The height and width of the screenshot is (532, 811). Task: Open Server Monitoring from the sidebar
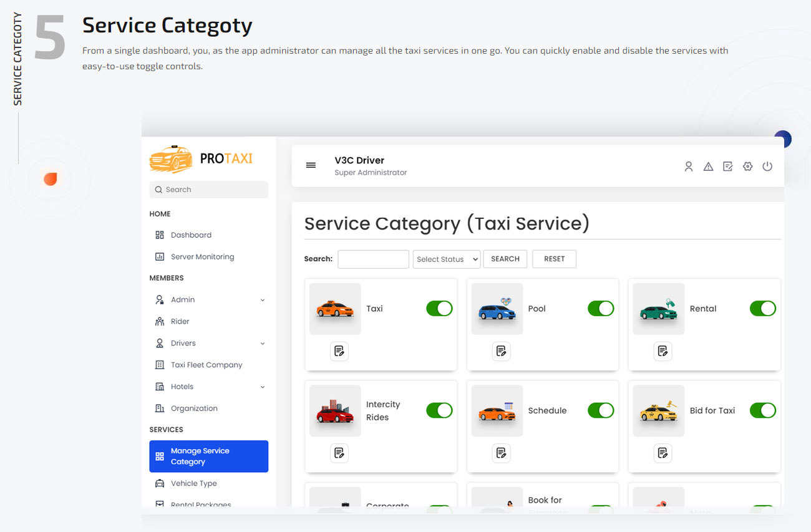click(x=202, y=256)
